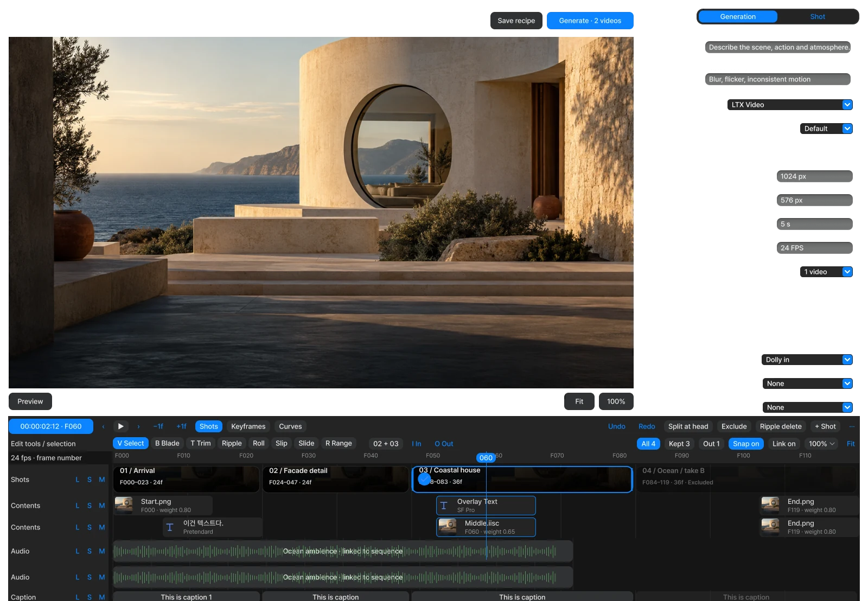Image resolution: width=868 pixels, height=601 pixels.
Task: Click the playhead marker at 060
Action: point(486,458)
